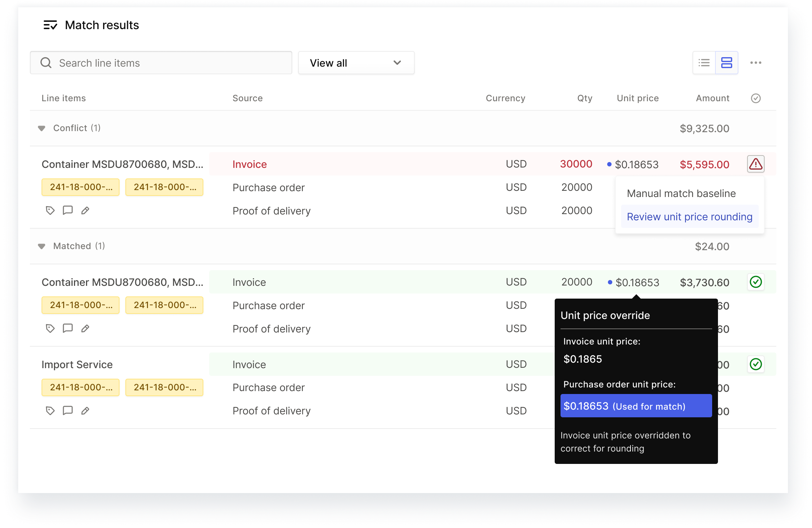The width and height of the screenshot is (812, 528).
Task: Click edit pencil on matched container item
Action: [x=85, y=329]
